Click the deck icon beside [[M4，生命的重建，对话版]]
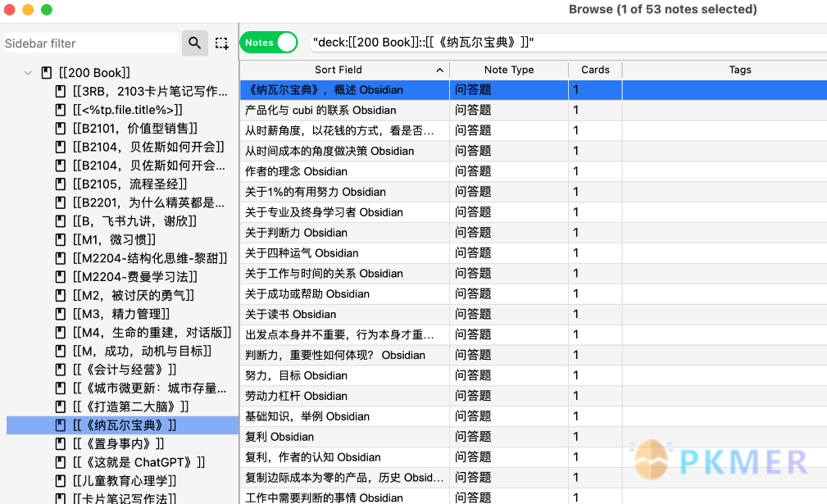This screenshot has width=827, height=504. 61,333
